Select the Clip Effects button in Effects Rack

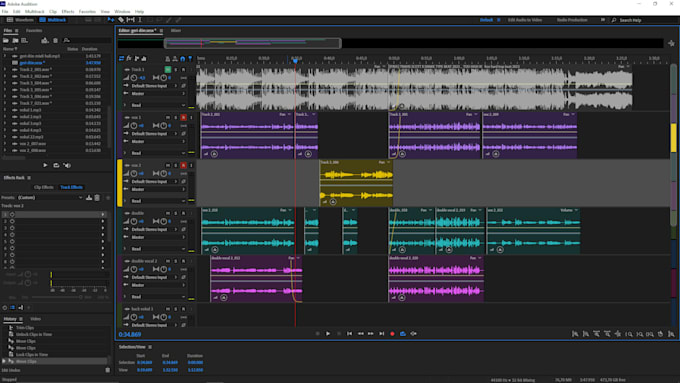click(x=43, y=187)
